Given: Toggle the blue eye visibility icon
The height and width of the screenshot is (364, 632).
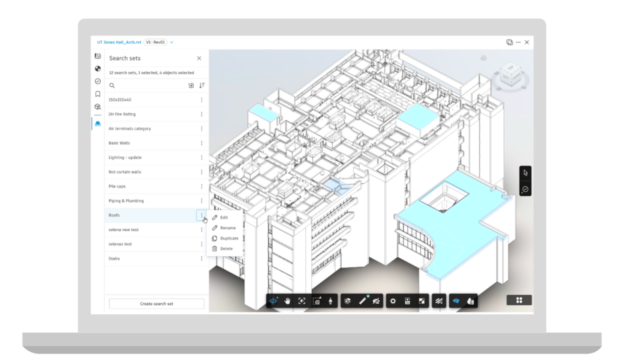Looking at the screenshot, I should point(456,301).
